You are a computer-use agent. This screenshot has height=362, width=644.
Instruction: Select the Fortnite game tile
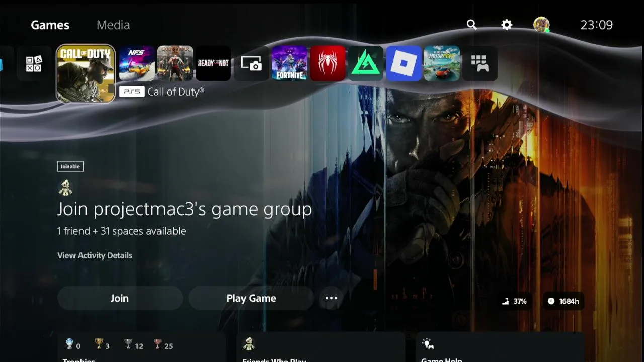click(289, 63)
